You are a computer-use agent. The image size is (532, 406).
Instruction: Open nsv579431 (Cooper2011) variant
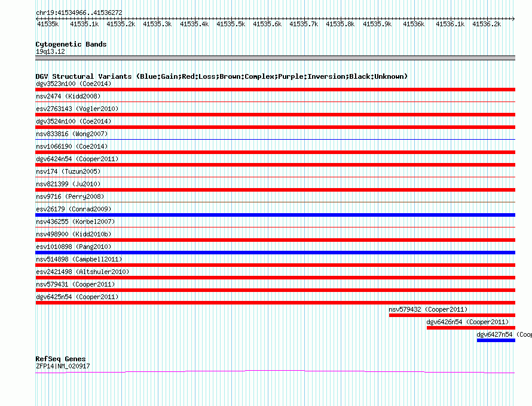point(75,284)
